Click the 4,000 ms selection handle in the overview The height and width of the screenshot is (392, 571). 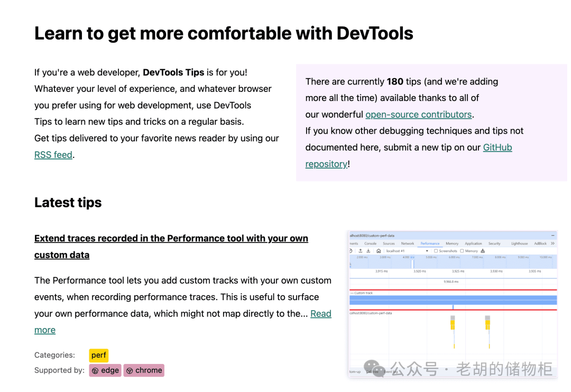click(x=412, y=263)
